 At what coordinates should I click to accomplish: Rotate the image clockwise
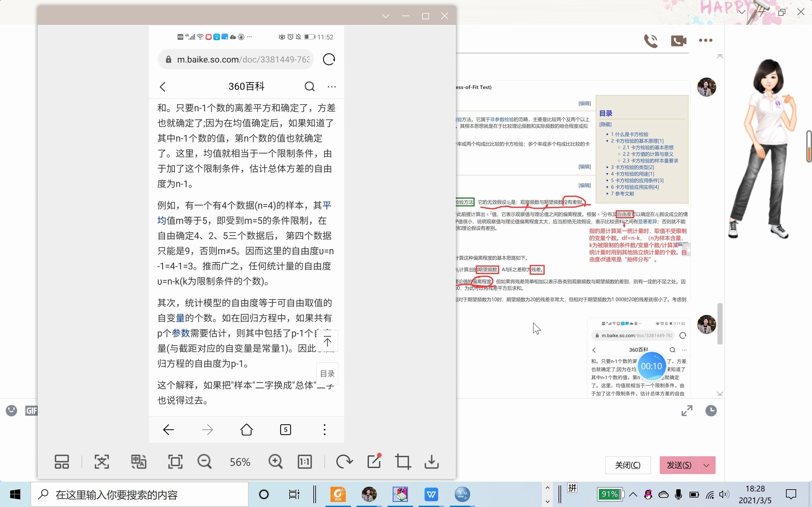pyautogui.click(x=344, y=461)
